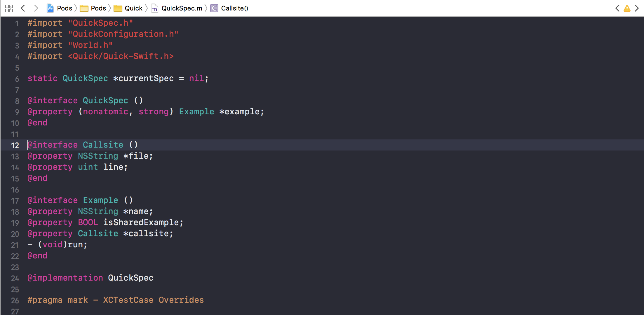Click the yellow warning issue icon
644x315 pixels.
tap(627, 8)
